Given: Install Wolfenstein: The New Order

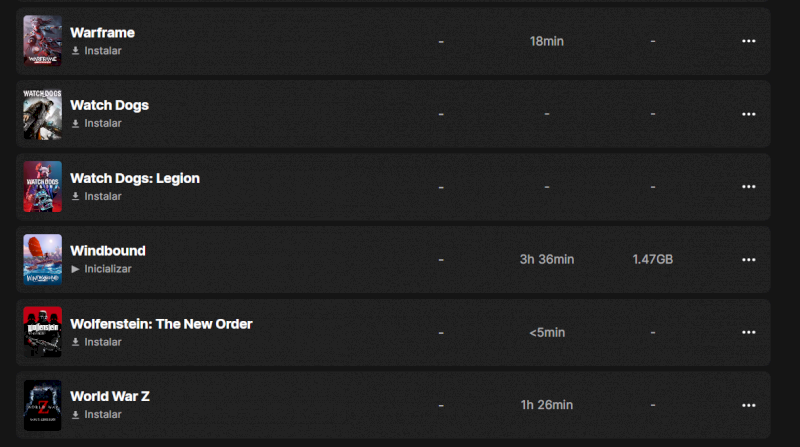Looking at the screenshot, I should coord(102,342).
